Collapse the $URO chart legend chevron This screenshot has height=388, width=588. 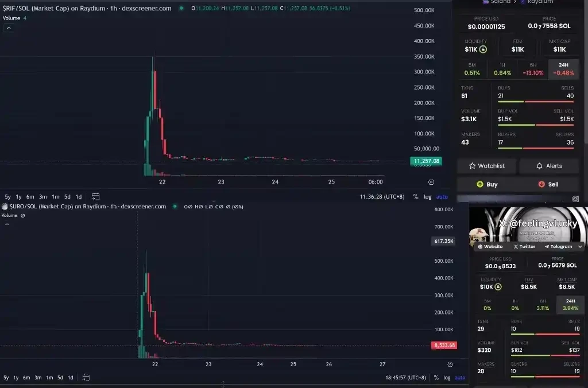(x=7, y=224)
